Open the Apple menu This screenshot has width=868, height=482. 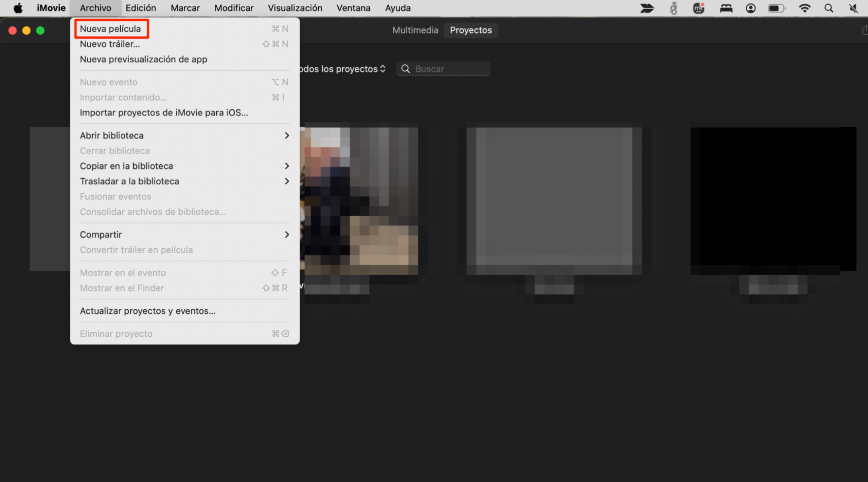coord(18,8)
